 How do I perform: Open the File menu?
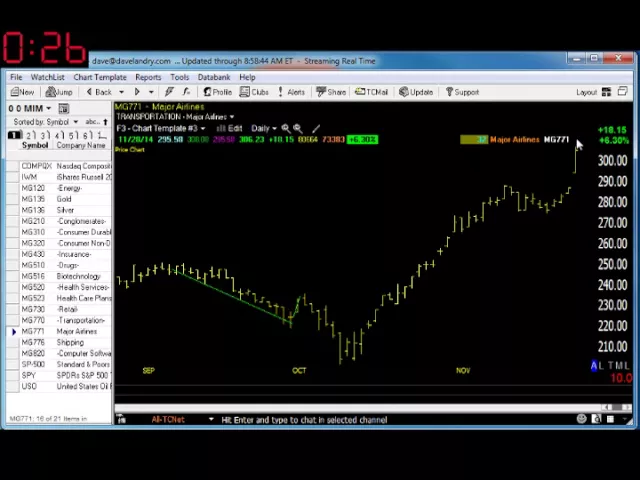16,77
